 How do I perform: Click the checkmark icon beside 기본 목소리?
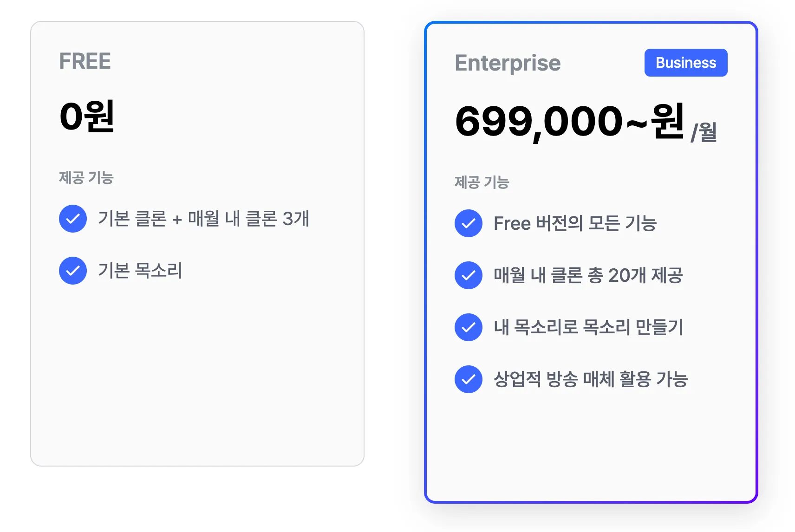[x=73, y=271]
